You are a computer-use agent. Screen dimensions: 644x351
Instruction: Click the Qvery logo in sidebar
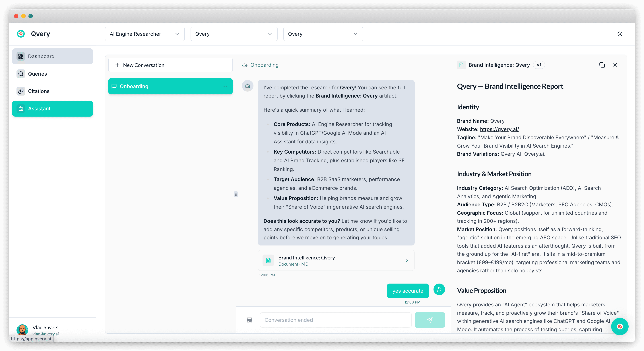[21, 34]
